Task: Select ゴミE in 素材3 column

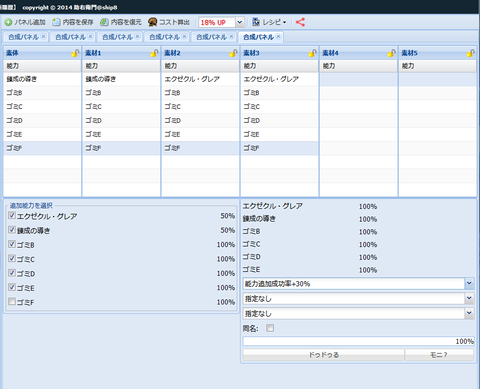Action: pos(279,134)
